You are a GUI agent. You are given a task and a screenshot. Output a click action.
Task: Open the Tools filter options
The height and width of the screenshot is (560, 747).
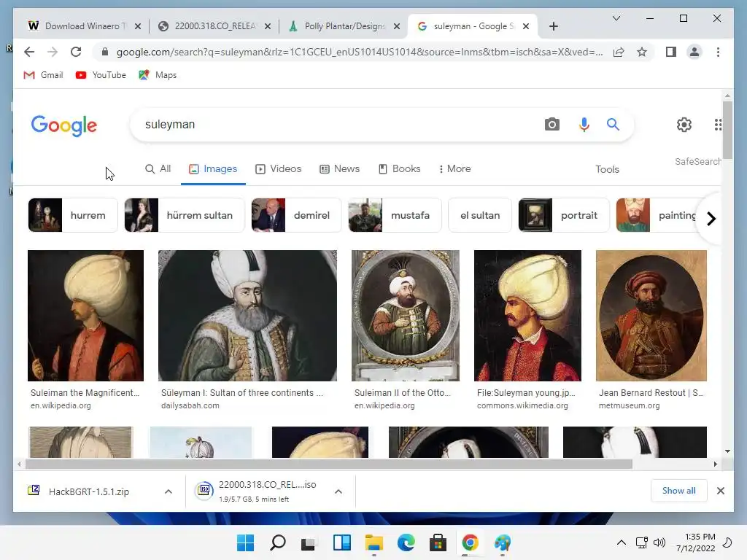(x=607, y=169)
